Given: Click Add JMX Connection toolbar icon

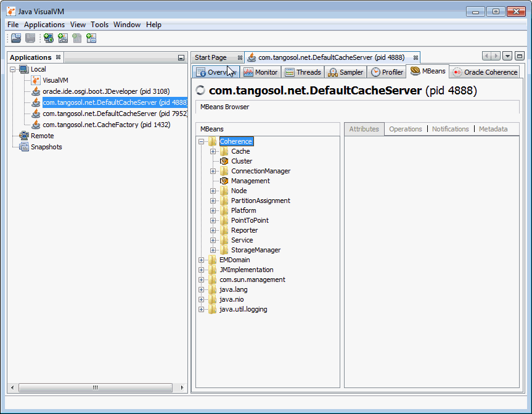Looking at the screenshot, I should coord(63,38).
